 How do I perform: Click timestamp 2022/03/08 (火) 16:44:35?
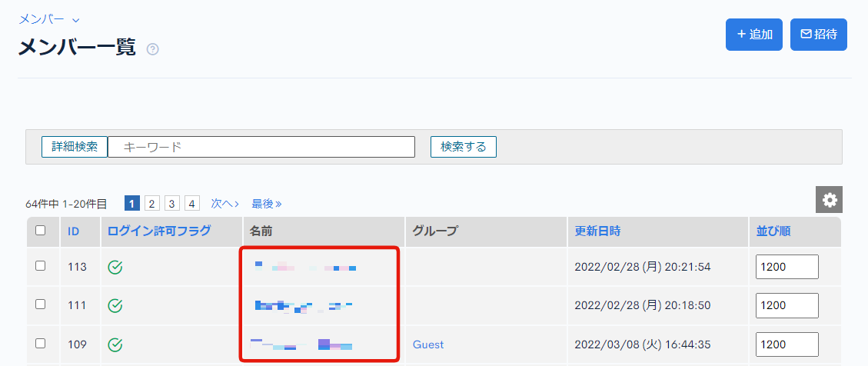[643, 344]
